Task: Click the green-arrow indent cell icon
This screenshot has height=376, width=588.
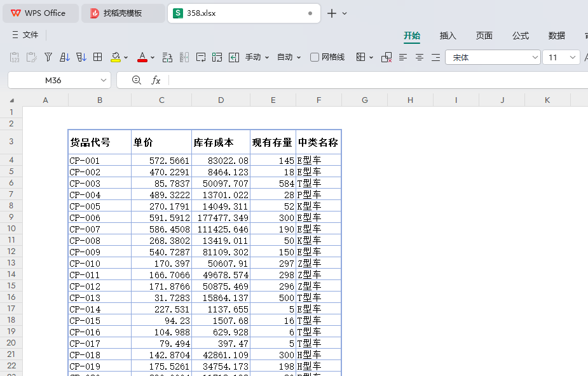Action: coord(234,57)
